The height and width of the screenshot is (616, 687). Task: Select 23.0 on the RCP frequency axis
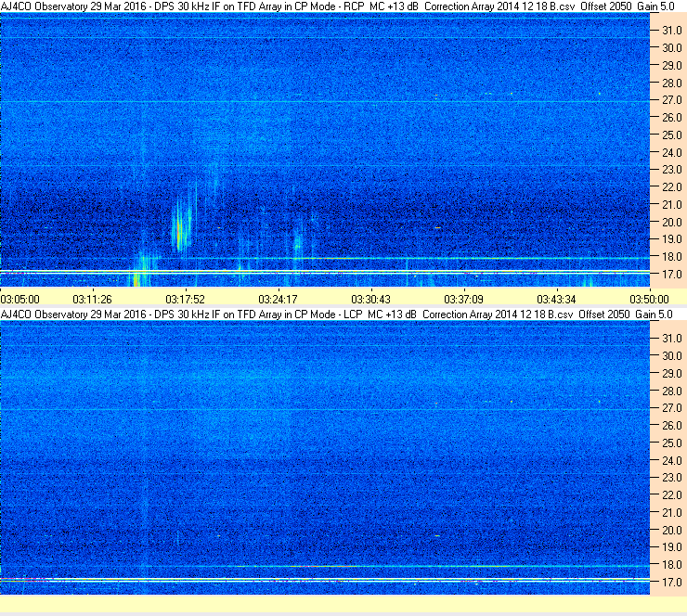point(672,170)
